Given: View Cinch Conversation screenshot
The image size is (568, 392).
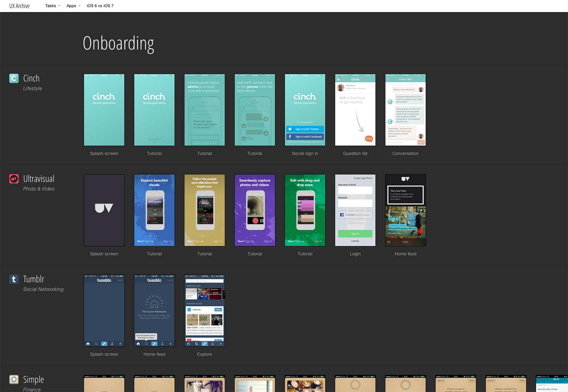Looking at the screenshot, I should tap(405, 110).
